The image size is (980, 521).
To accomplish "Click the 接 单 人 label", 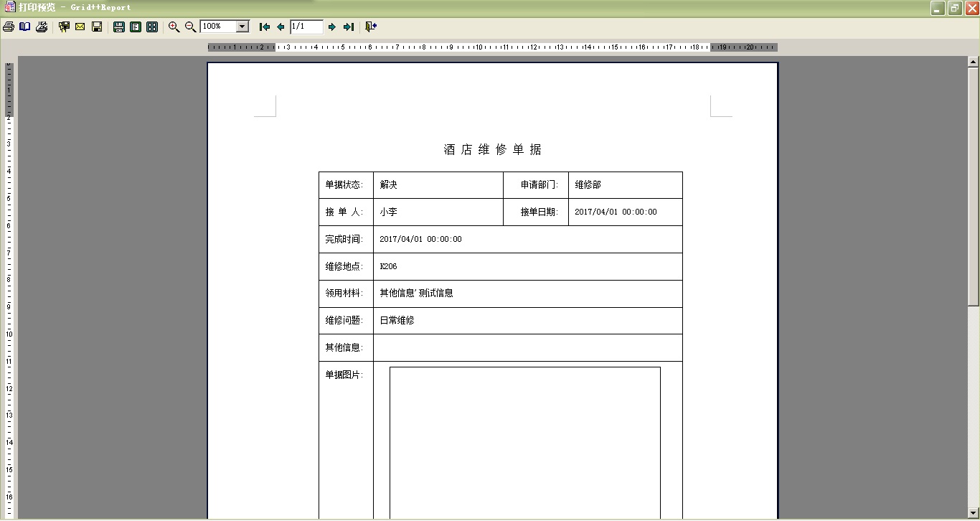I will [344, 212].
